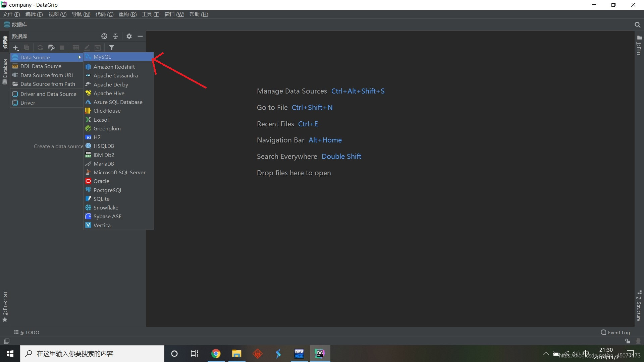Click the properties/settings gear icon
This screenshot has width=644, height=362.
[x=129, y=36]
